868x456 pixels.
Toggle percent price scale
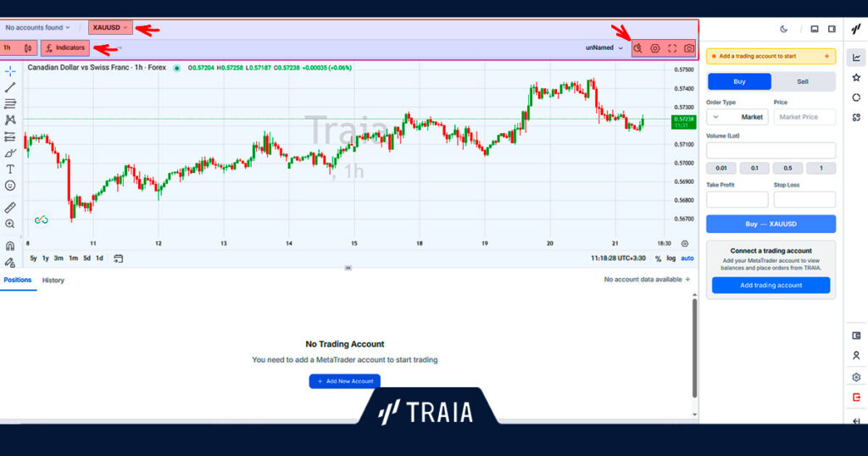(x=658, y=259)
